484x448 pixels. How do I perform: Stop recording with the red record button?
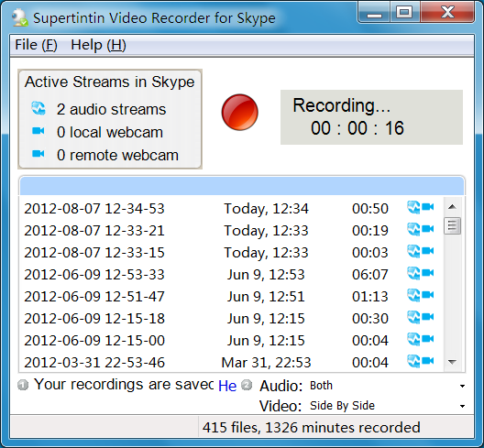239,112
